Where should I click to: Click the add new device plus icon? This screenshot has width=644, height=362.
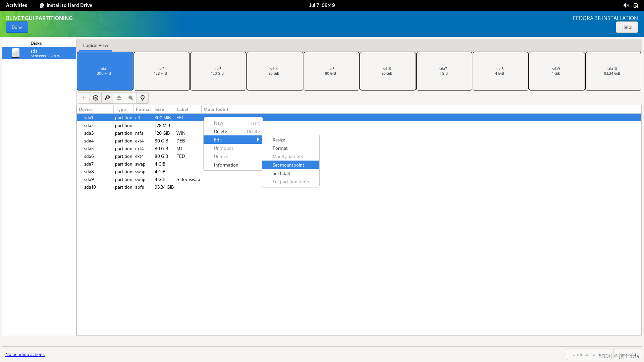point(84,98)
